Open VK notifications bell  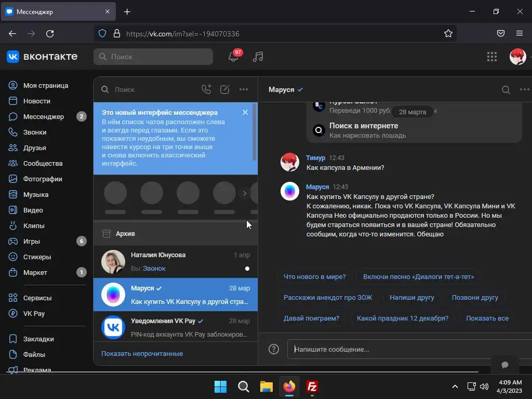coord(233,56)
